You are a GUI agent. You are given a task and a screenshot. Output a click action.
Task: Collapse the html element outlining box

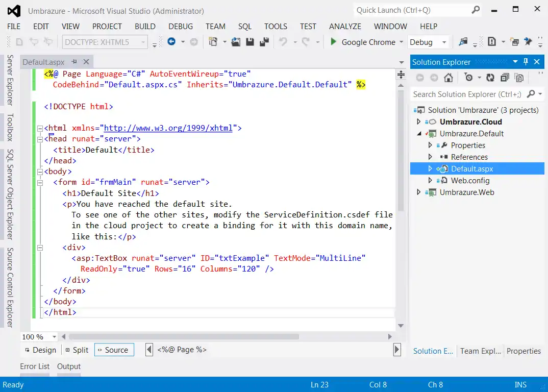coord(40,128)
